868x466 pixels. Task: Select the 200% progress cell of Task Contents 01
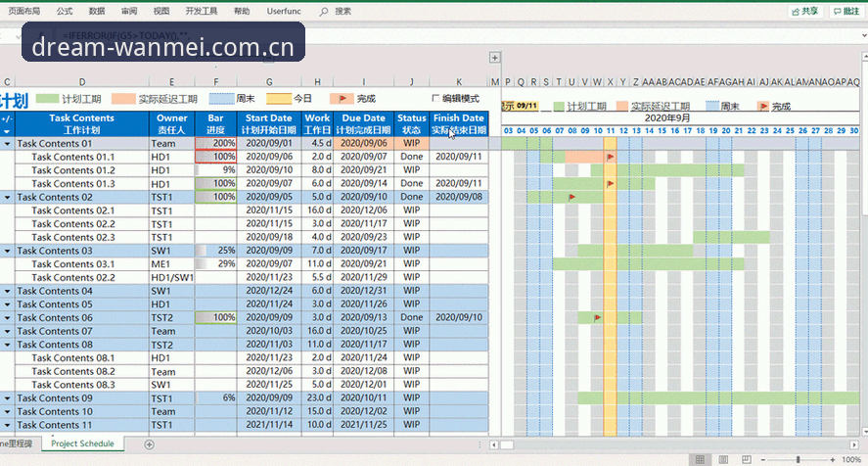pos(216,143)
